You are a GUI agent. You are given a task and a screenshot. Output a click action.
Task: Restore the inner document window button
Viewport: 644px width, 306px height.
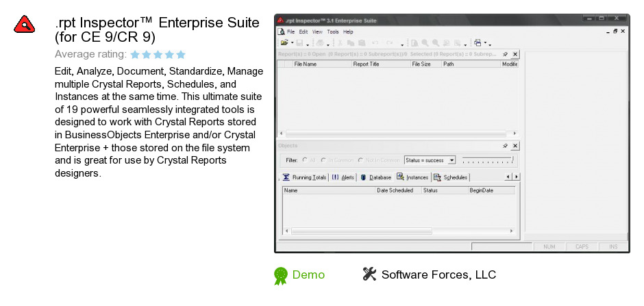615,31
